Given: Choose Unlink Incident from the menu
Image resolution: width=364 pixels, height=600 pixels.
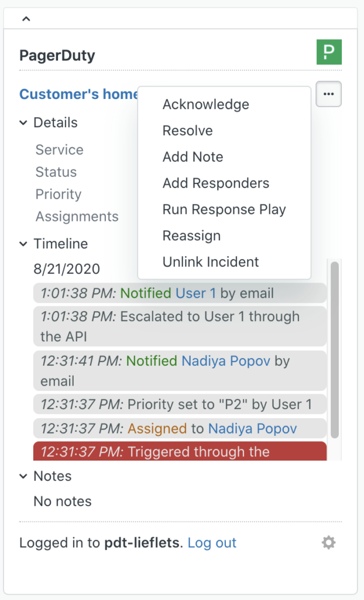Looking at the screenshot, I should click(211, 262).
